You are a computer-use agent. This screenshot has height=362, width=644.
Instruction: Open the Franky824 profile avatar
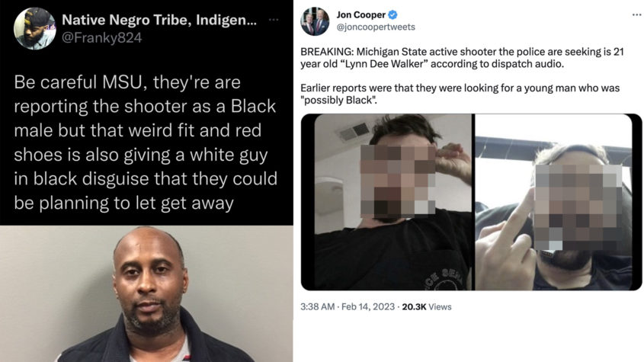pyautogui.click(x=34, y=28)
